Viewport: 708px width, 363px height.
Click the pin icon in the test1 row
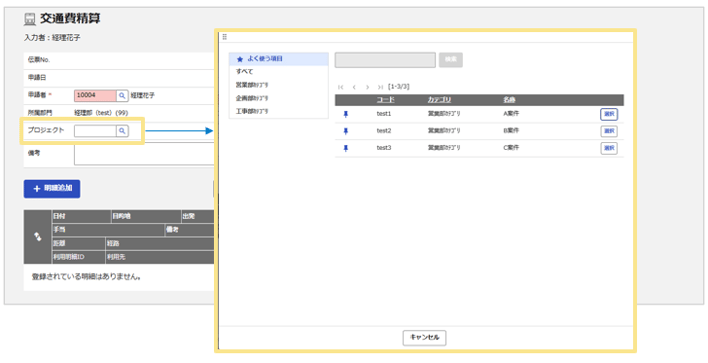coord(346,114)
